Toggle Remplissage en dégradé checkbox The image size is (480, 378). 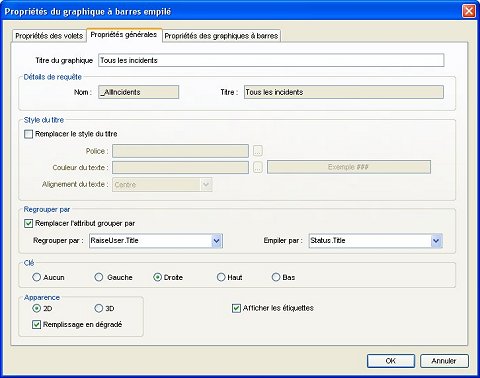pyautogui.click(x=36, y=325)
